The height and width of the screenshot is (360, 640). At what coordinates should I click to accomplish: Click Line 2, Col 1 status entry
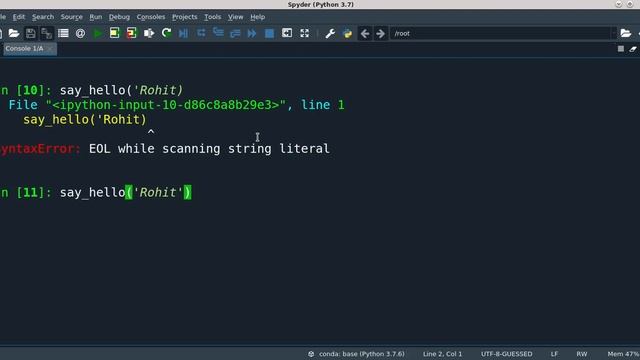coord(442,354)
